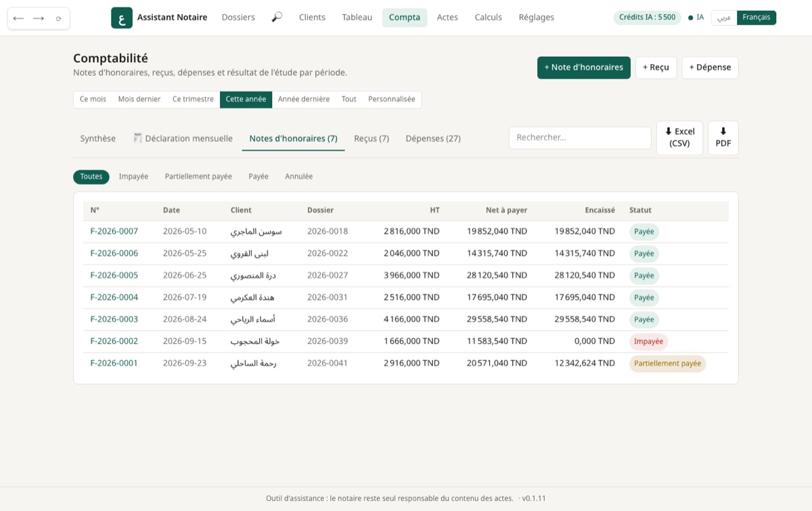Image resolution: width=812 pixels, height=511 pixels.
Task: Open invoice F-2026-0002
Action: click(114, 341)
